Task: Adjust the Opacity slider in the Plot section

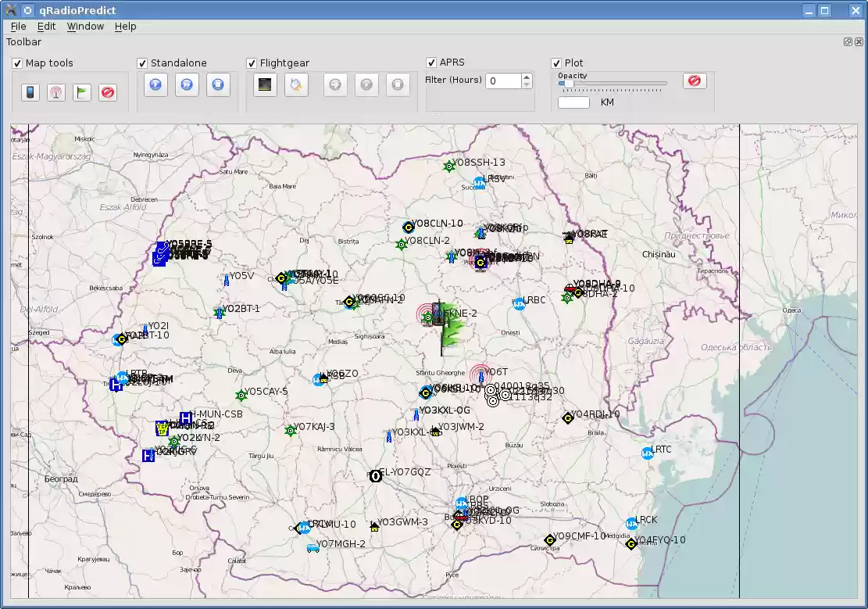Action: pos(568,83)
